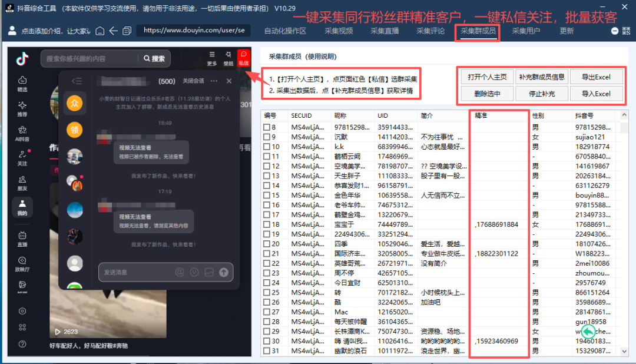
Task: Check the box for row 9 沉默
Action: pos(267,137)
